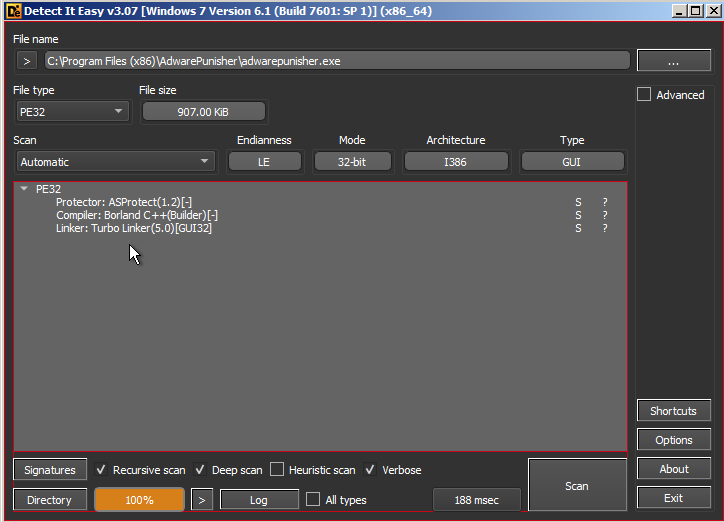Click the '>' button beside the file name
Screen dimensions: 724x522
pos(27,61)
